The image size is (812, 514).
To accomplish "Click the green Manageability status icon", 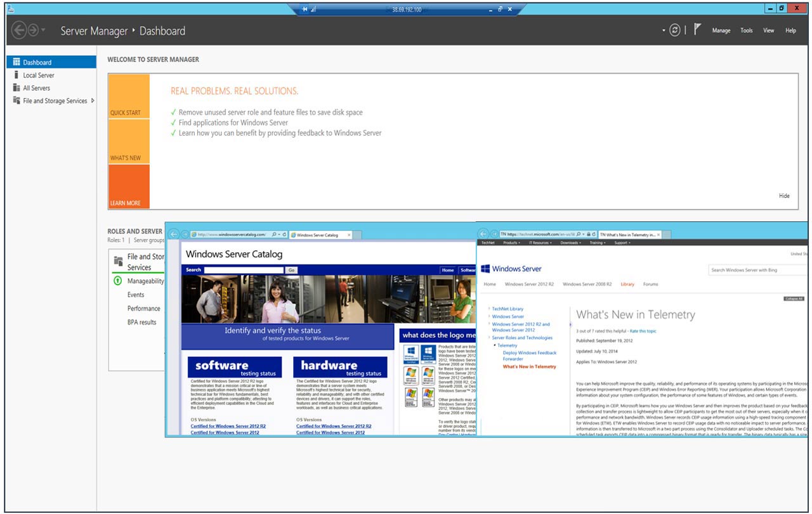I will (117, 281).
